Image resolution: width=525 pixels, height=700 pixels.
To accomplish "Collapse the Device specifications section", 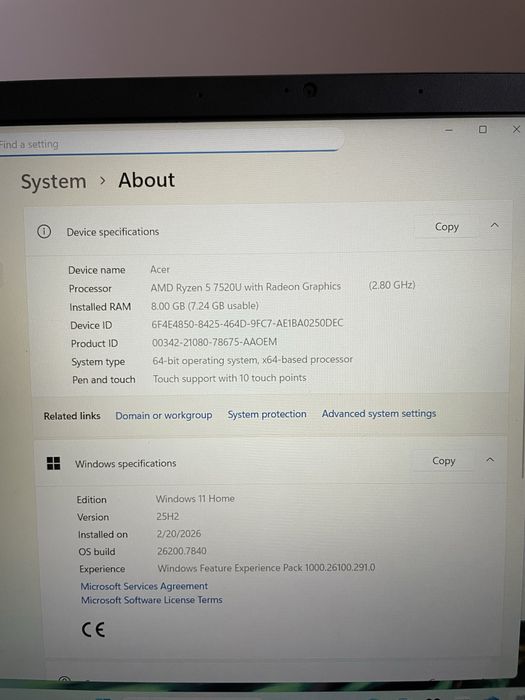I will coord(495,226).
